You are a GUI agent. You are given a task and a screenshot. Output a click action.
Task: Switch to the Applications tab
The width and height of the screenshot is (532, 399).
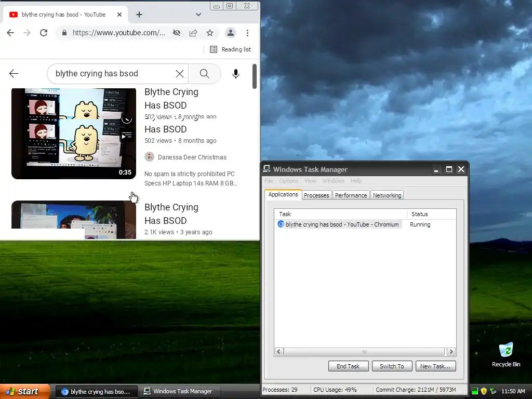coord(283,194)
